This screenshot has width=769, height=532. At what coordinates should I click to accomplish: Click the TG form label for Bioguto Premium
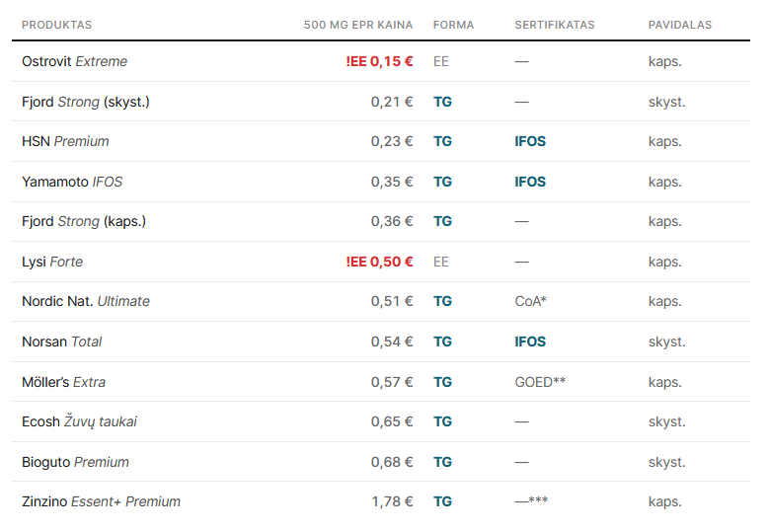pyautogui.click(x=442, y=462)
